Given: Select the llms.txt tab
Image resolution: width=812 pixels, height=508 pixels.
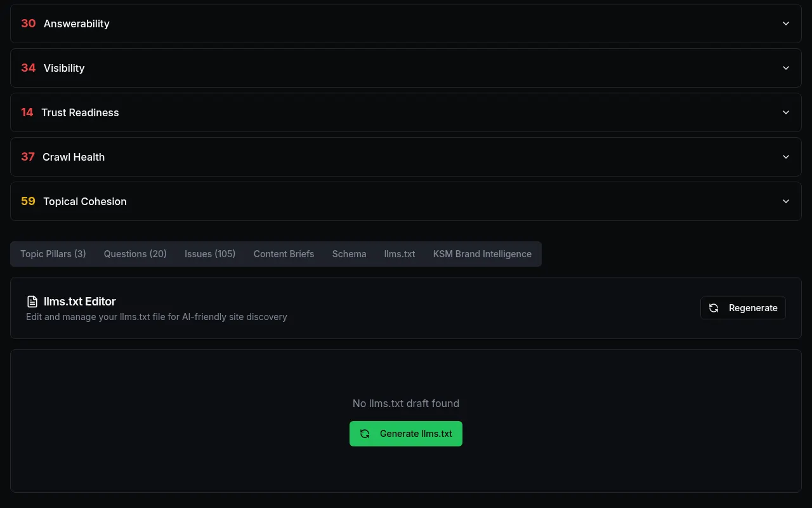Looking at the screenshot, I should pyautogui.click(x=400, y=254).
